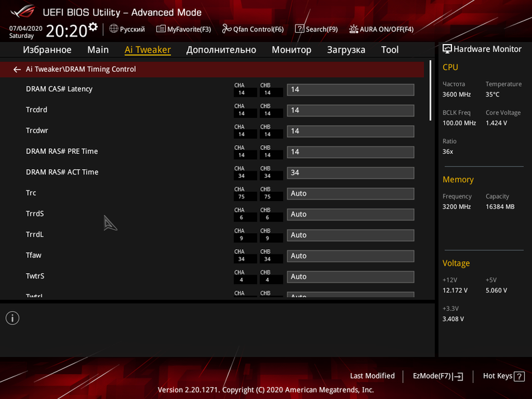Click the Hot Keys label
532x399 pixels.
(x=497, y=376)
